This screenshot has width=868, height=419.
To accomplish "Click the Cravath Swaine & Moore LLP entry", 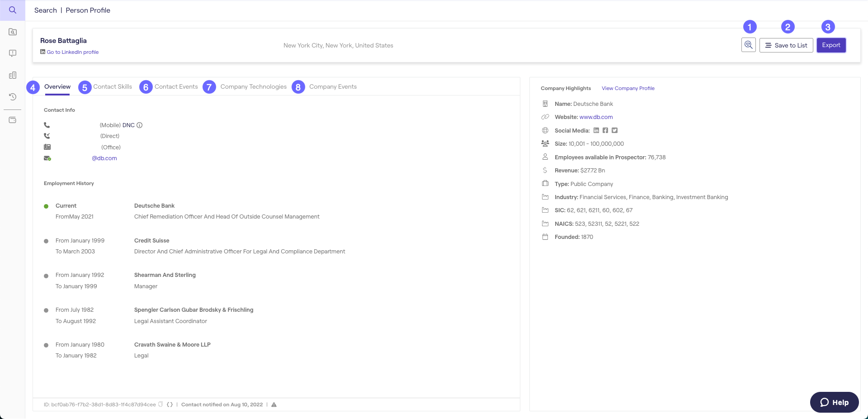I will [172, 345].
